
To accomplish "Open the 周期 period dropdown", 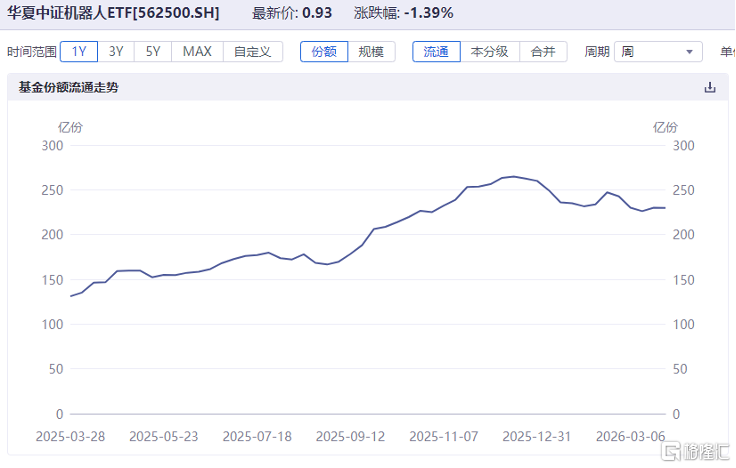I will [x=658, y=51].
